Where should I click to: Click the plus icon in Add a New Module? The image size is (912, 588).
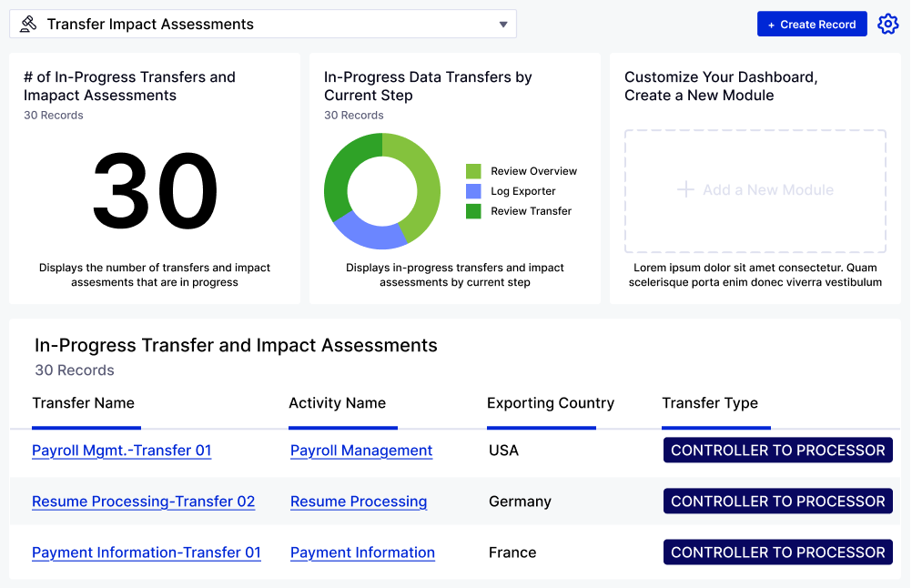685,189
